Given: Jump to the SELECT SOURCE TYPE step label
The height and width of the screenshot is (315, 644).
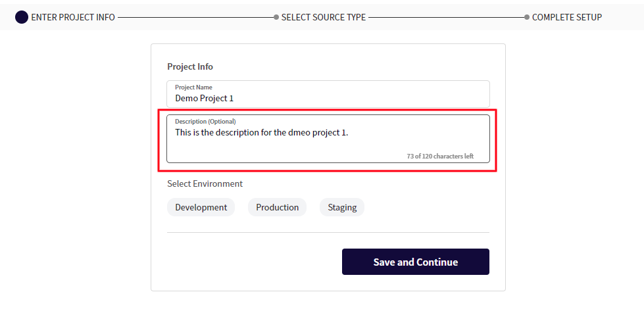Looking at the screenshot, I should [323, 17].
